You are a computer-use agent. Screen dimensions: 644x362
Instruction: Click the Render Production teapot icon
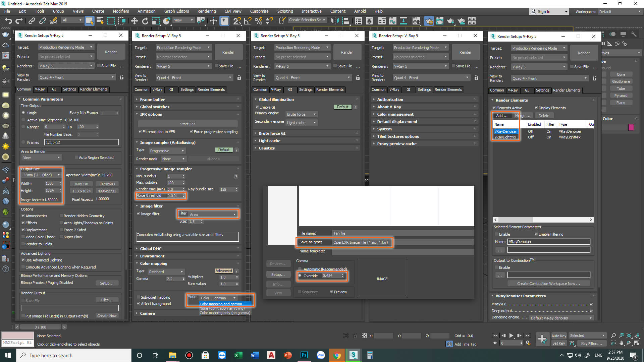pyautogui.click(x=450, y=21)
